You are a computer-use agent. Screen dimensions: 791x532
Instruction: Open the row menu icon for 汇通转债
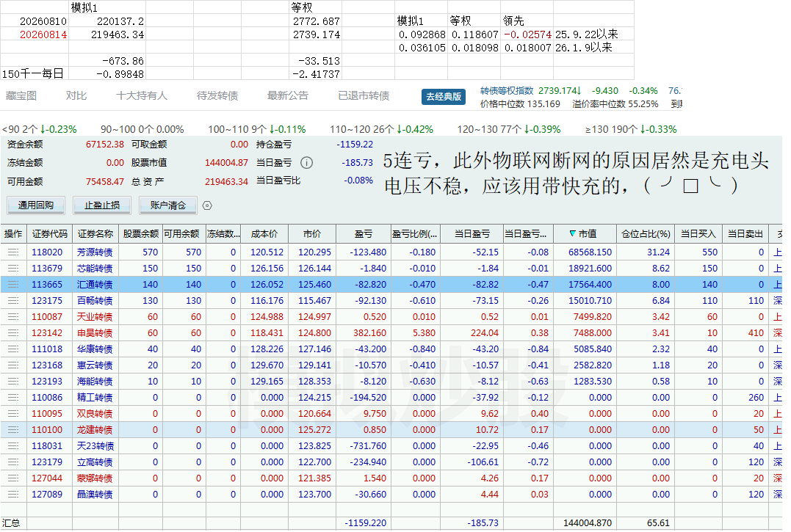coord(13,284)
